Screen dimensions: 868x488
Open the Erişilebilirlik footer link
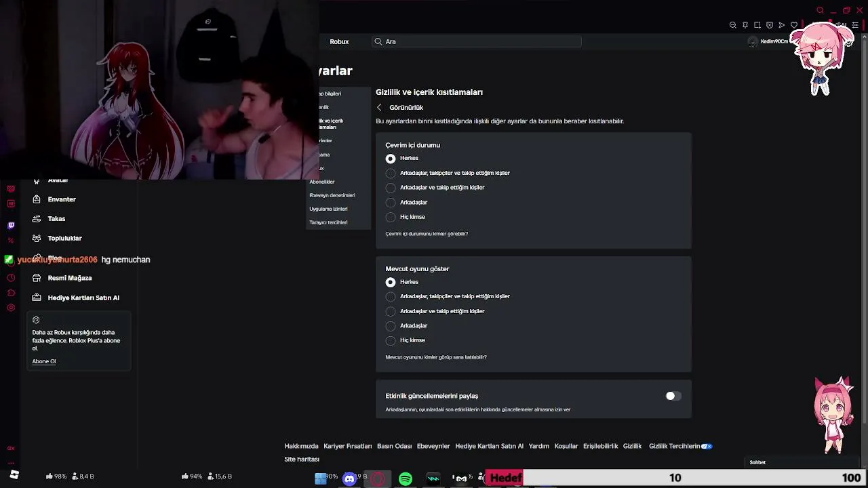click(x=601, y=446)
